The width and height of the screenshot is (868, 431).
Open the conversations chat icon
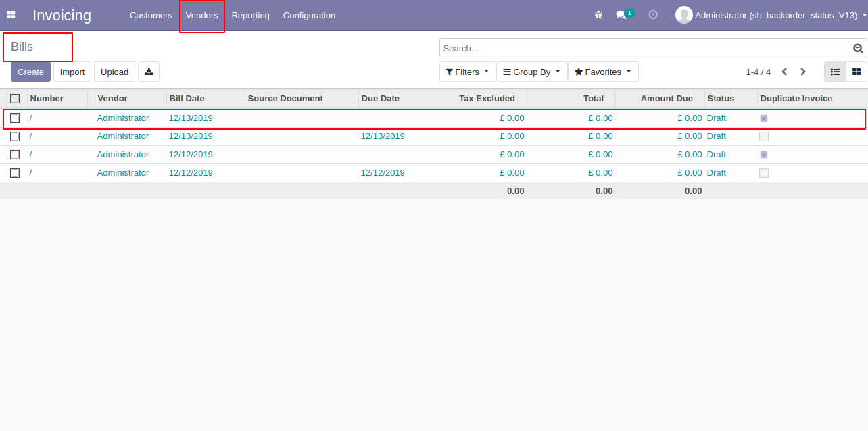[x=621, y=15]
